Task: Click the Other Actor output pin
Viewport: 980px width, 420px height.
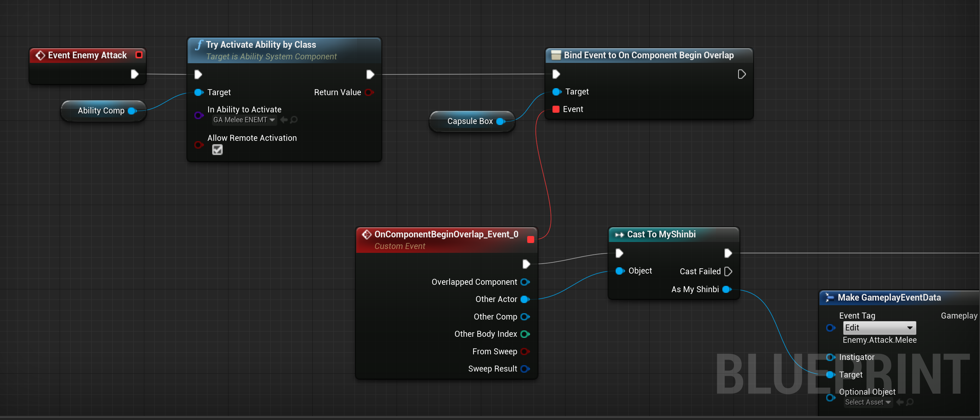Action: (x=525, y=299)
